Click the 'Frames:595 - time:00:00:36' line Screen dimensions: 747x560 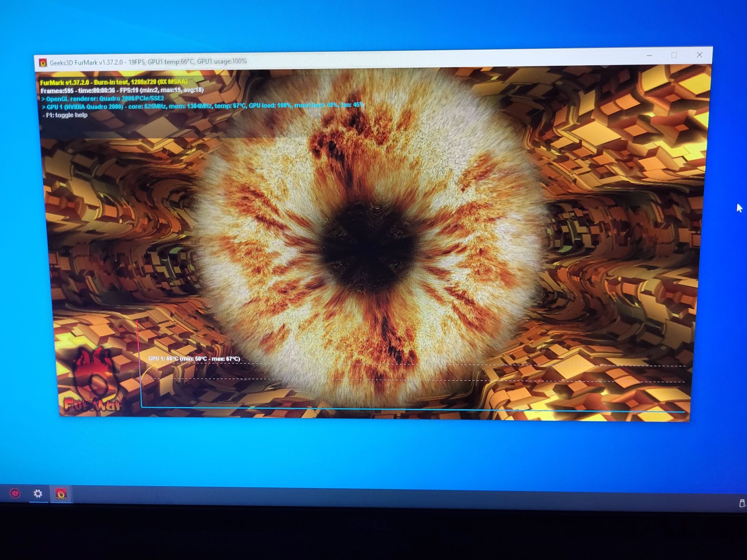coord(122,90)
